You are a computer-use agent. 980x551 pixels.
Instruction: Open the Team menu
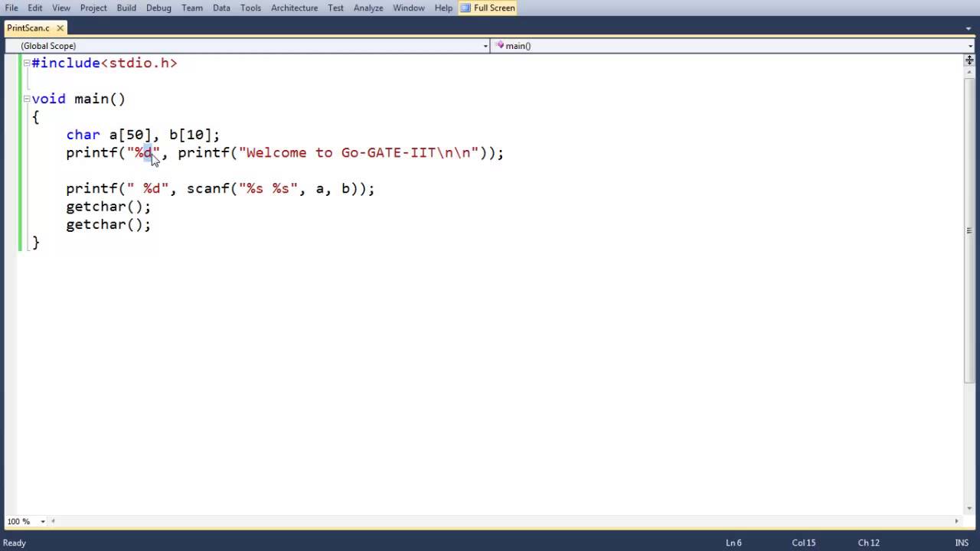[192, 8]
